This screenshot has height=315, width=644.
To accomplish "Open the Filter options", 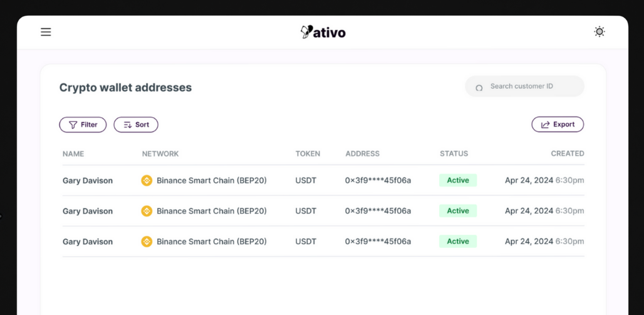I will [x=83, y=125].
